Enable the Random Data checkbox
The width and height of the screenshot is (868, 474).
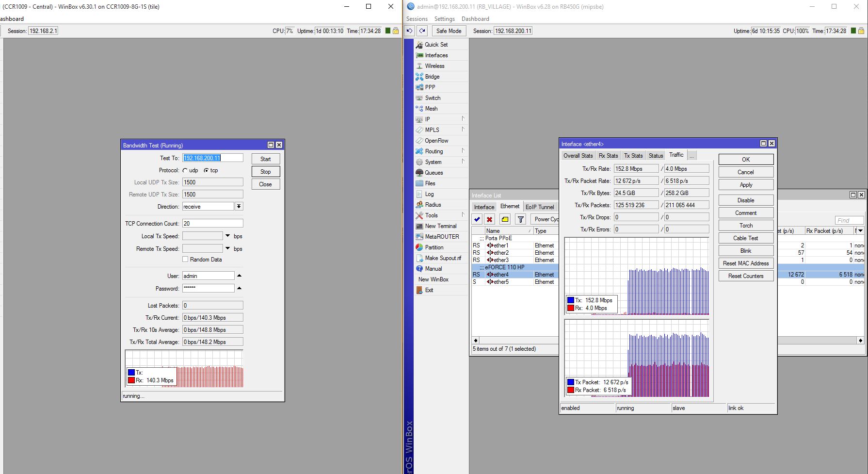pos(185,260)
